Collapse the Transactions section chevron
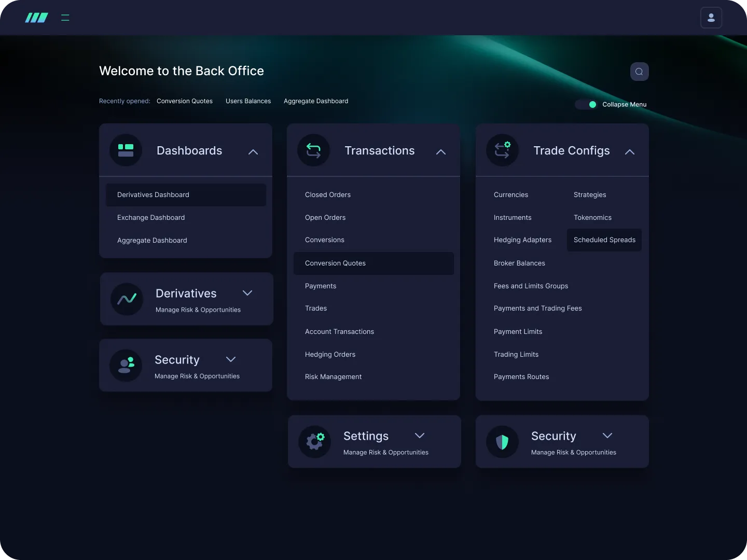The image size is (747, 560). tap(441, 152)
